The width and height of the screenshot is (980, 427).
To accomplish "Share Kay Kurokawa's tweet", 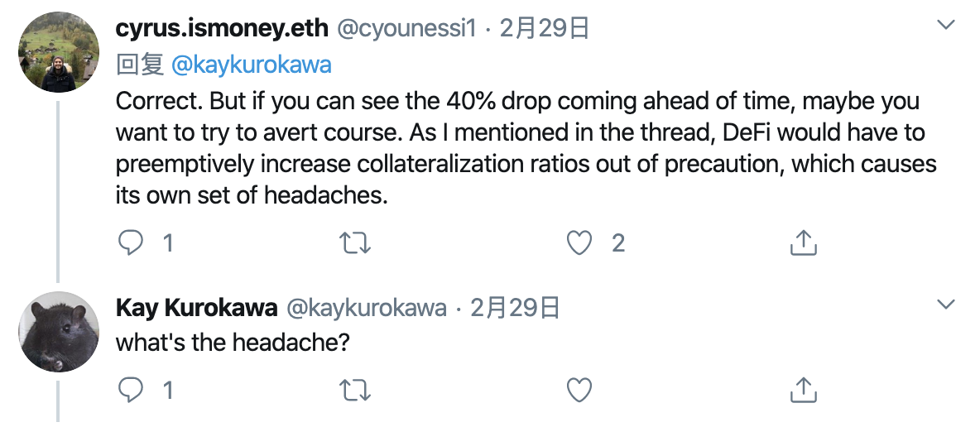I will [803, 390].
